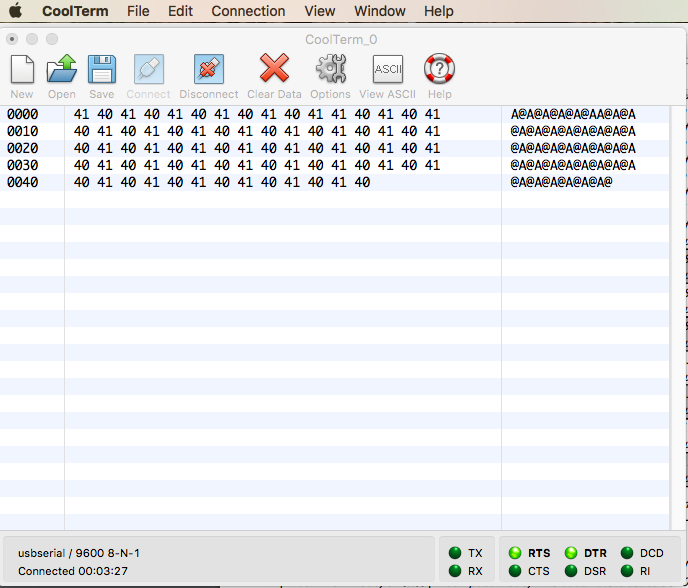Click the Disconnect toolbar label
This screenshot has height=588, width=688.
209,94
